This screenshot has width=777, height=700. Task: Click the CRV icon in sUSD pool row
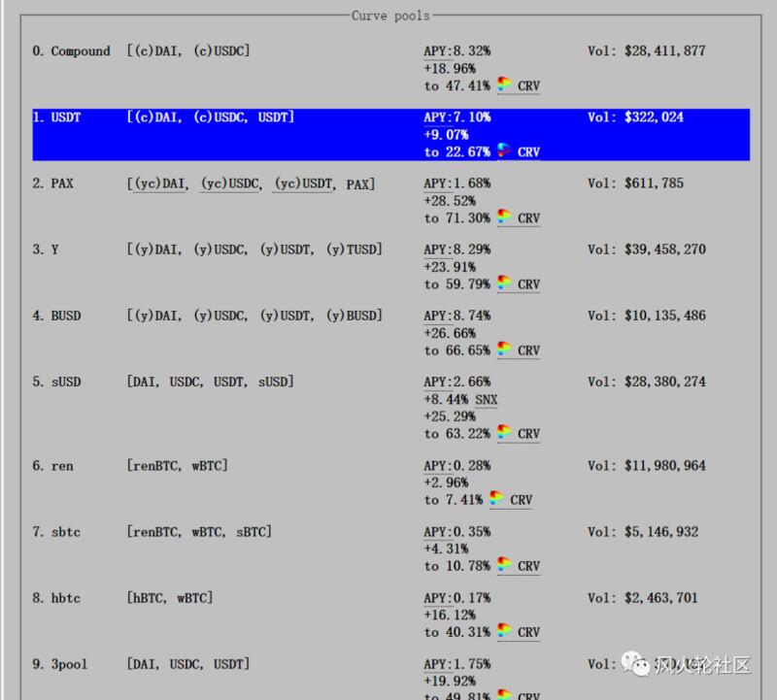point(504,432)
